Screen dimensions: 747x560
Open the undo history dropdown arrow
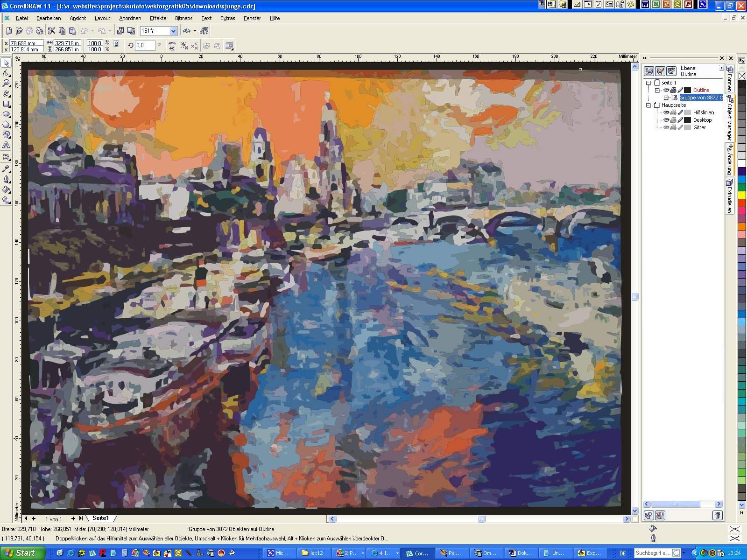click(x=92, y=31)
